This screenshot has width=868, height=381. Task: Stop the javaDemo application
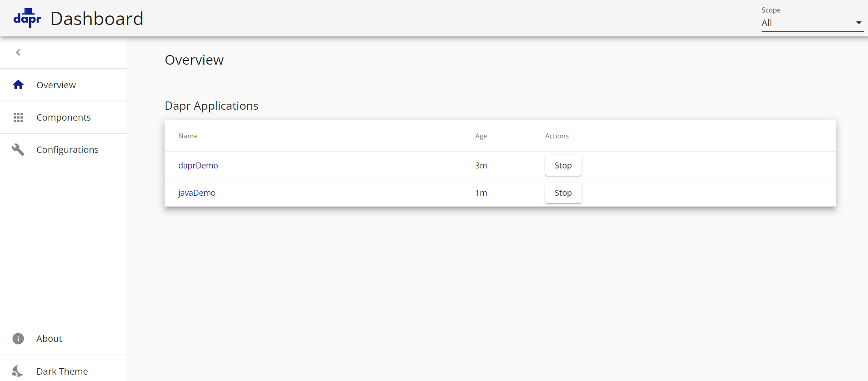pyautogui.click(x=563, y=193)
